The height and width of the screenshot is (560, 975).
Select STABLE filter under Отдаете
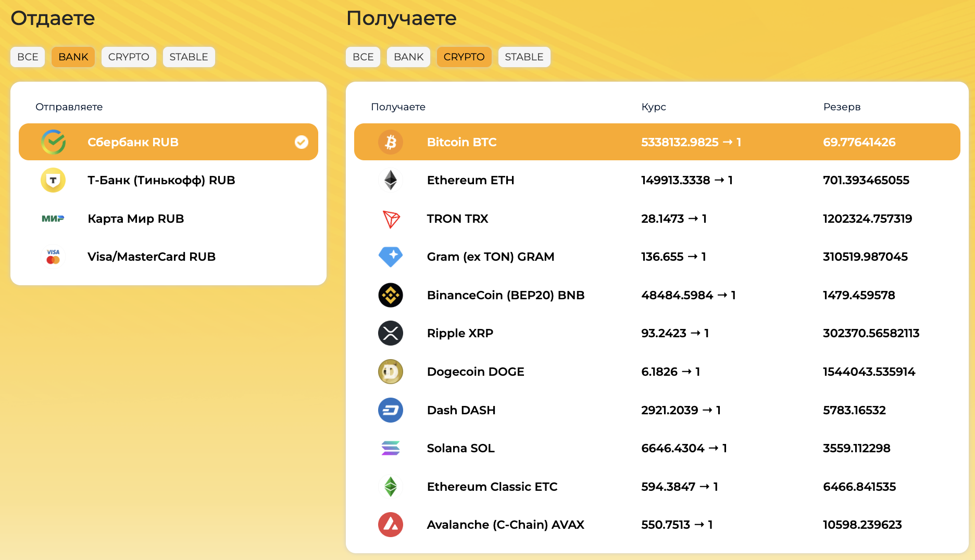point(189,57)
